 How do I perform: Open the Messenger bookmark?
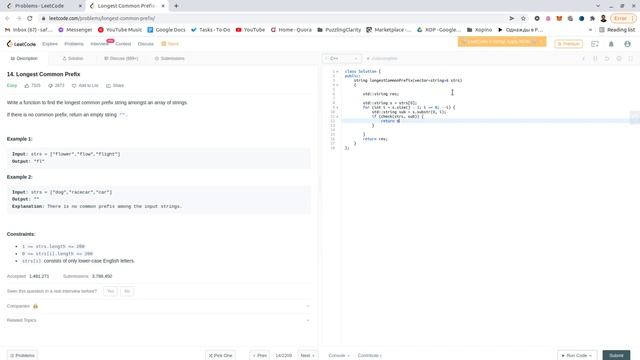pyautogui.click(x=75, y=30)
